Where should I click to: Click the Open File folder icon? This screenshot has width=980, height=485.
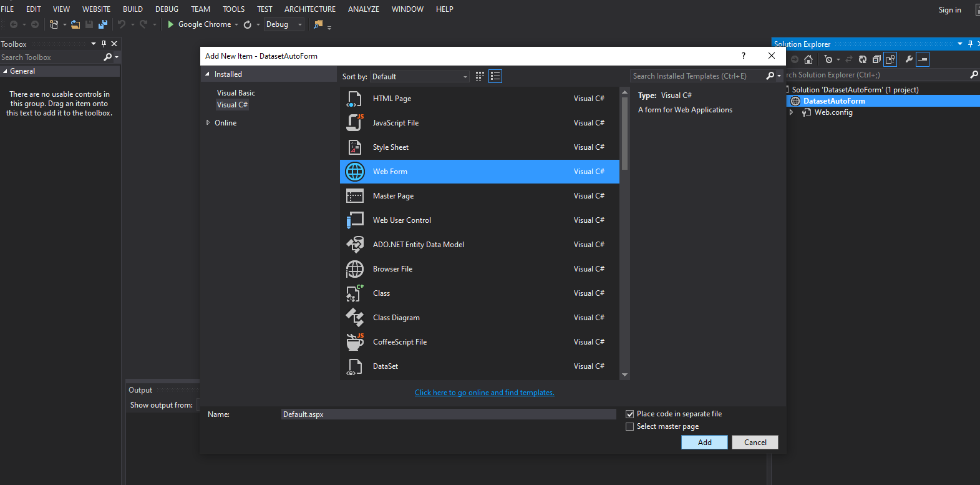coord(75,24)
